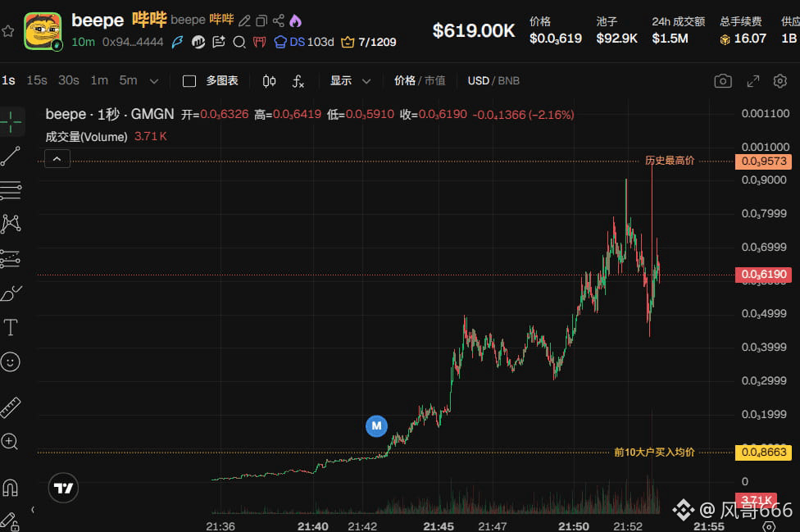Select the brush drawing tool
800x532 pixels.
[x=11, y=293]
